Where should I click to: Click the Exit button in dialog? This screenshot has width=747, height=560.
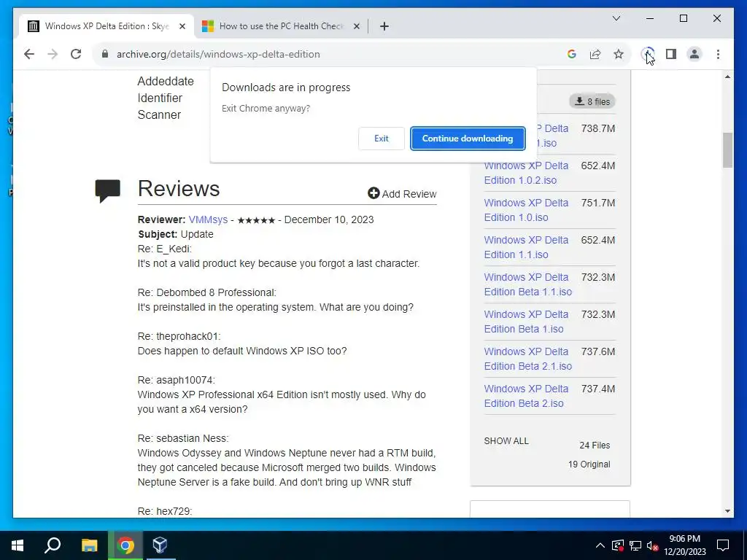click(x=381, y=139)
